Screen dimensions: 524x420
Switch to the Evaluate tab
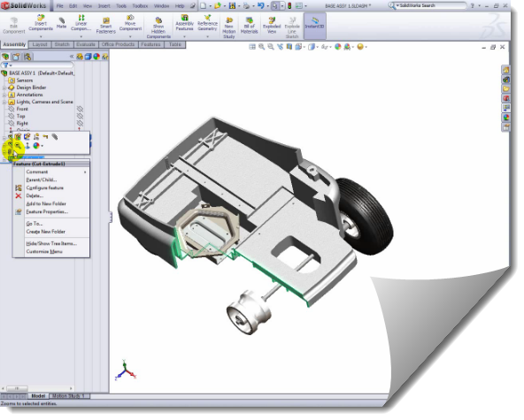86,44
